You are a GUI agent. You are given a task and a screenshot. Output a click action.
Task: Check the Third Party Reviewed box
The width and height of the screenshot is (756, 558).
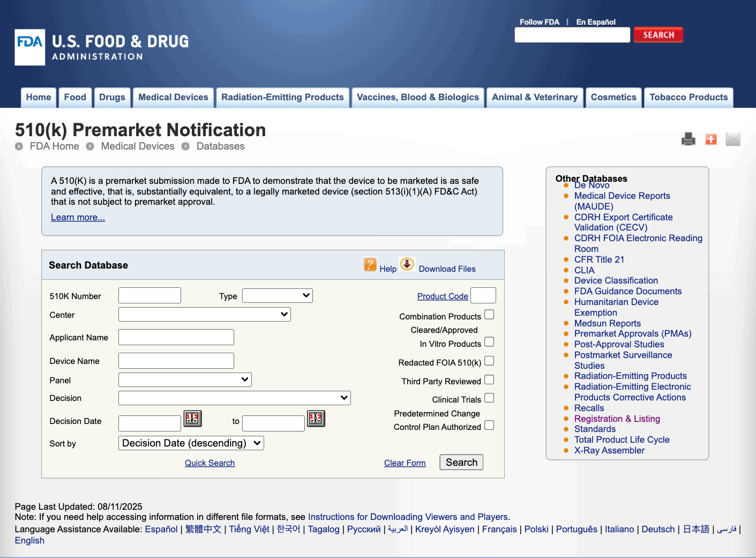pos(489,380)
